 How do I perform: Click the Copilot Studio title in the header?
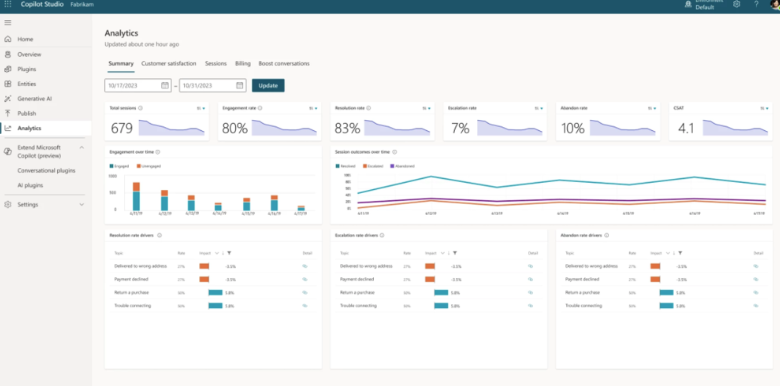pos(42,4)
